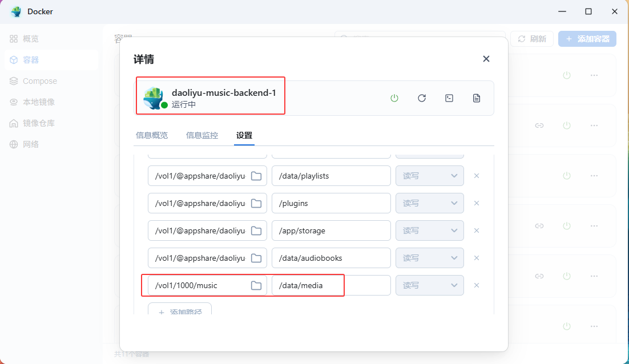Switch to the 信息概览 tab
The width and height of the screenshot is (629, 364).
tap(151, 135)
